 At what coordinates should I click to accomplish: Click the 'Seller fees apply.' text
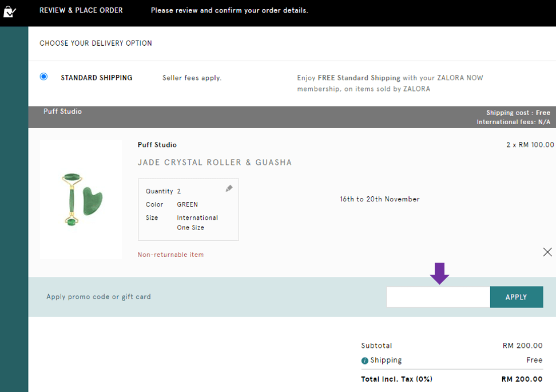coord(192,78)
